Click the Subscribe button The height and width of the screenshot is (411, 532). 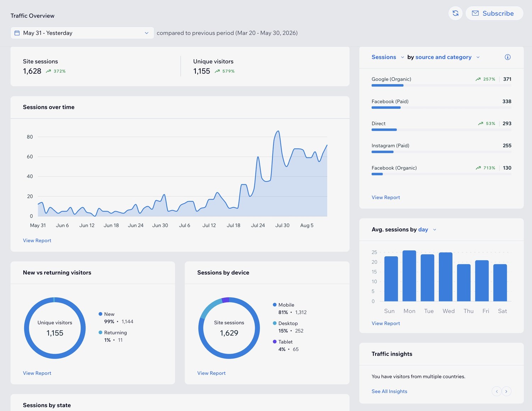494,13
